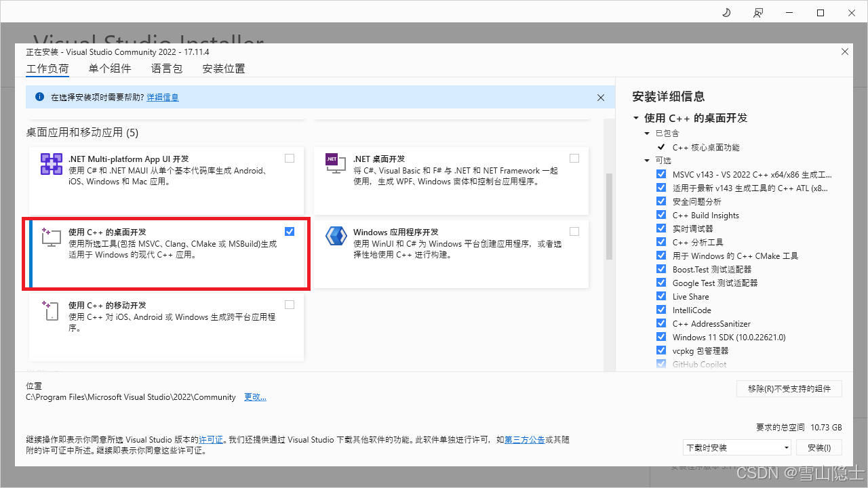This screenshot has width=868, height=488.
Task: Uncheck the 使用 C++ 的桌面开发 workload
Action: [290, 232]
